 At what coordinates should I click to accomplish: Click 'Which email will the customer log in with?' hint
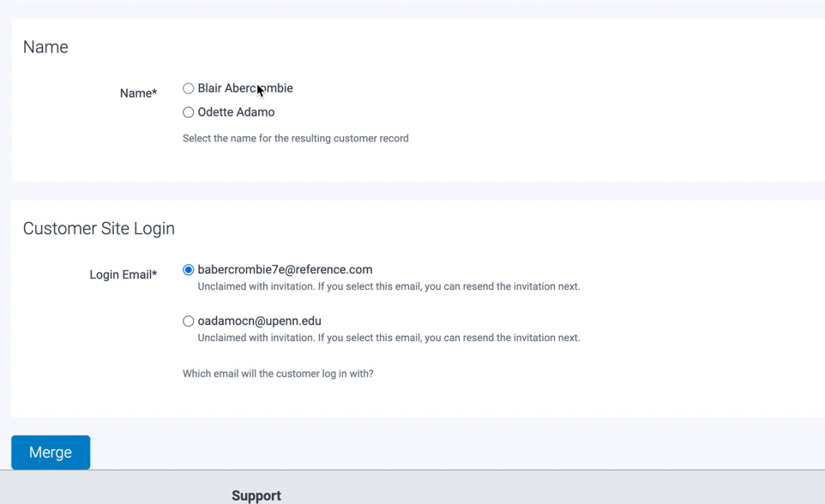pyautogui.click(x=278, y=374)
